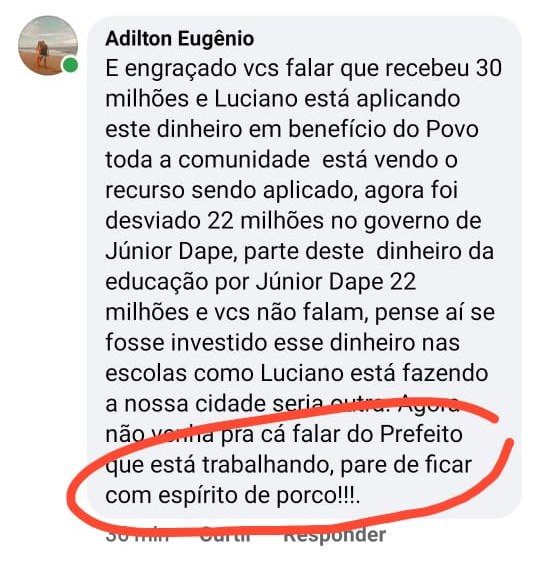This screenshot has width=540, height=562.
Task: Click 'educação por Júnior Dape 22' line
Action: pyautogui.click(x=261, y=282)
